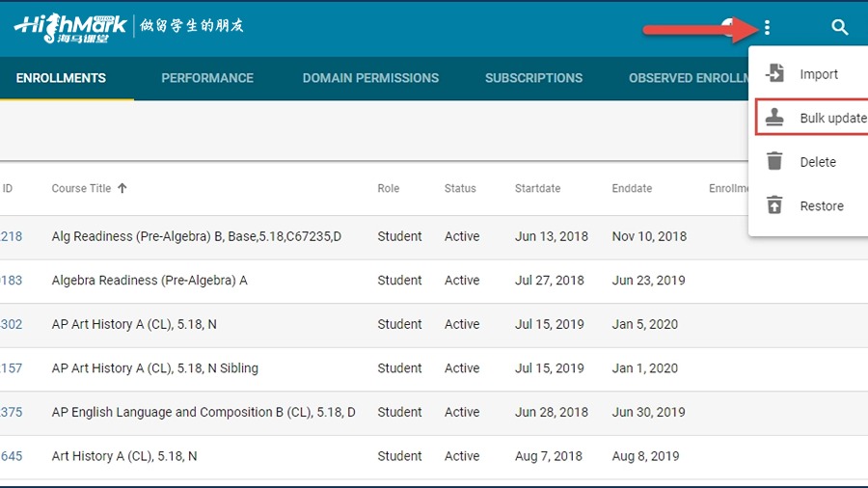Click the Import icon in the menu
This screenshot has width=868, height=488.
774,74
